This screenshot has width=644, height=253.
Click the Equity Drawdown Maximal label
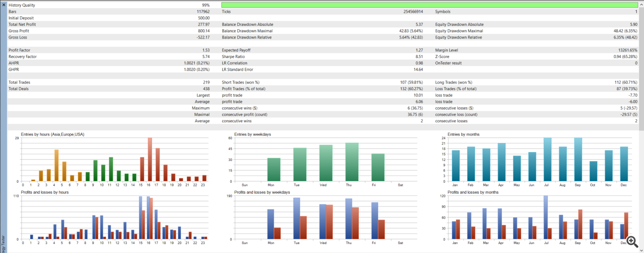pyautogui.click(x=459, y=31)
